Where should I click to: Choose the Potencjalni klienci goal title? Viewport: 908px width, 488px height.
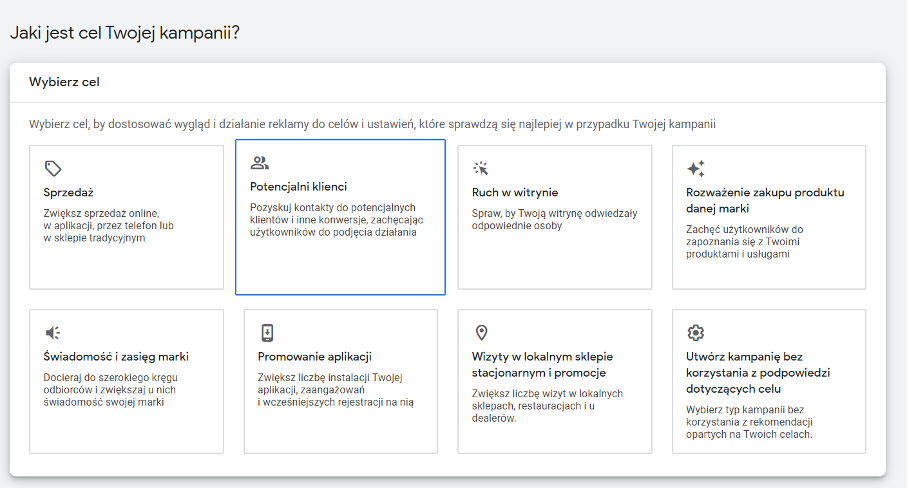pyautogui.click(x=298, y=186)
